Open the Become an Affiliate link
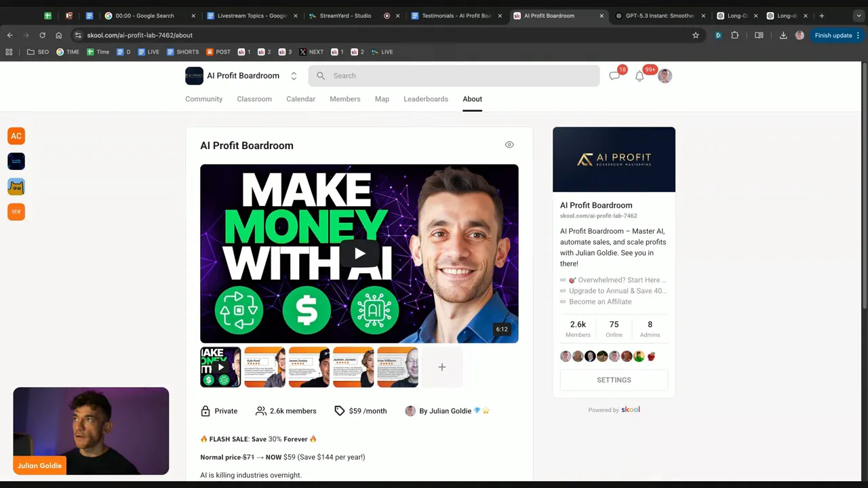This screenshot has height=488, width=868. click(x=600, y=302)
